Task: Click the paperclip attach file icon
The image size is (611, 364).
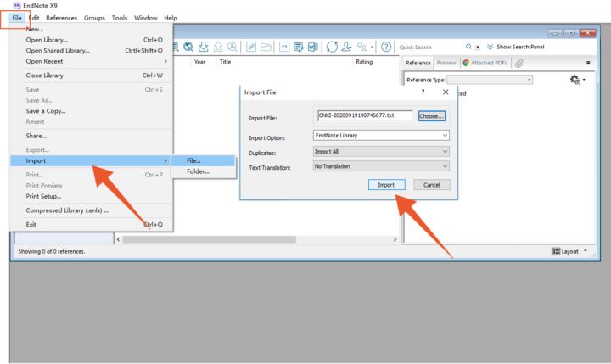Action: (519, 63)
